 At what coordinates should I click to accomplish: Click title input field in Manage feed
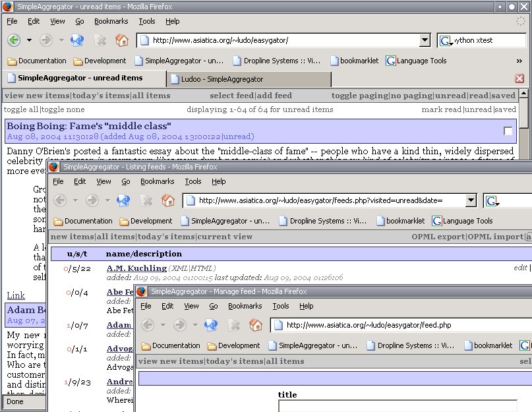[x=398, y=406]
